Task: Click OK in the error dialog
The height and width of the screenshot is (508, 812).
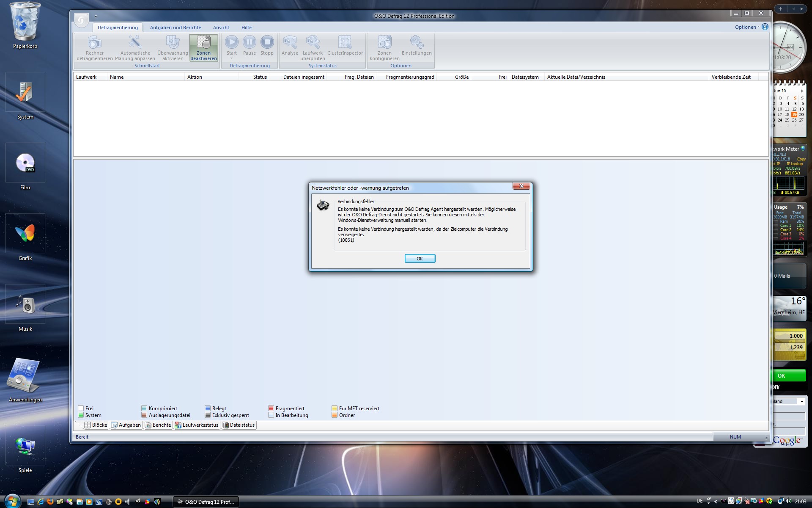Action: 420,259
